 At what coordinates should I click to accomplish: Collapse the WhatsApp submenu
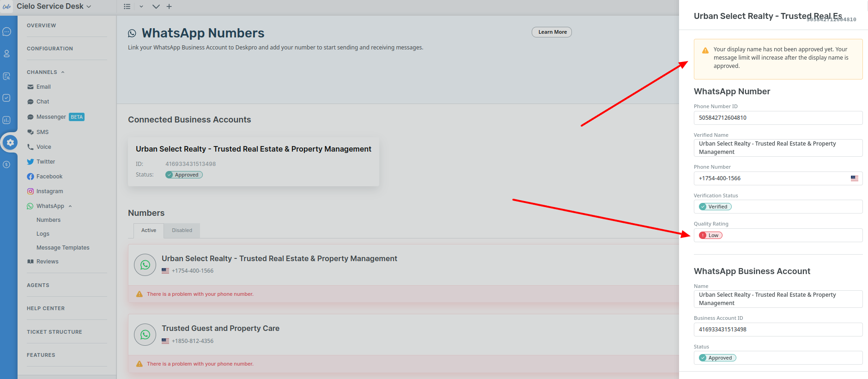pyautogui.click(x=70, y=206)
